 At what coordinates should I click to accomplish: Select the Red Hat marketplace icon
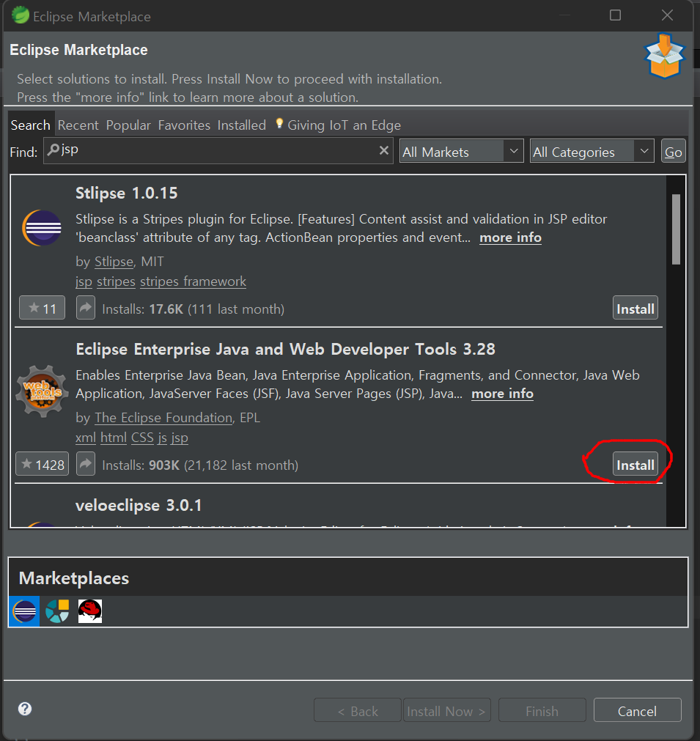(90, 611)
